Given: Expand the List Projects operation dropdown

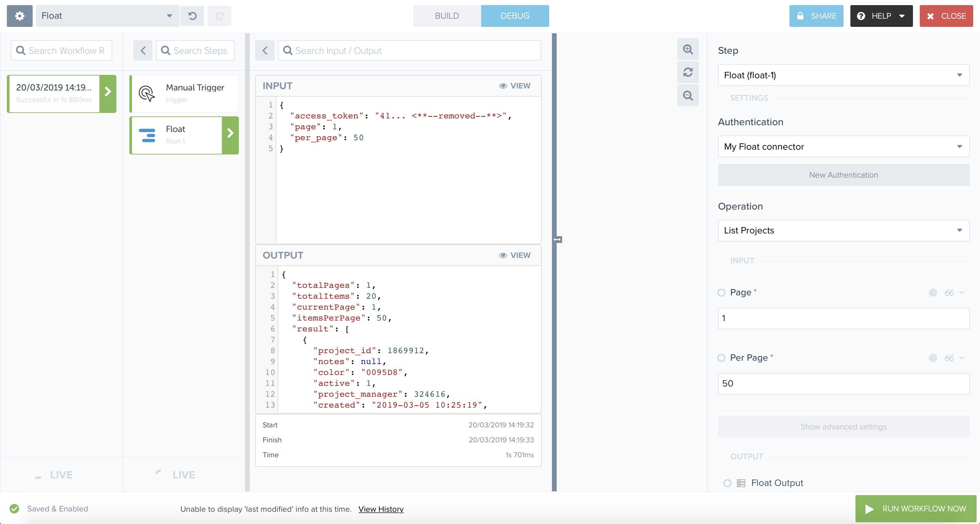Looking at the screenshot, I should (x=843, y=231).
